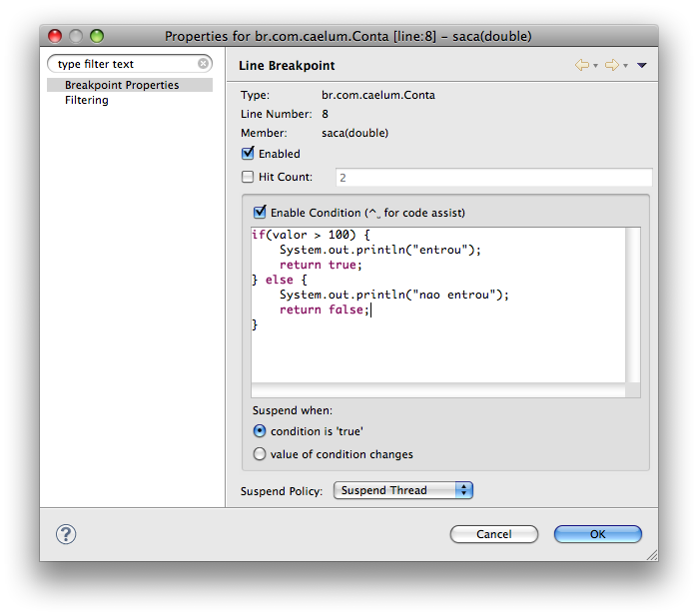Enable the Hit Count checkbox
This screenshot has width=698, height=616.
point(248,177)
